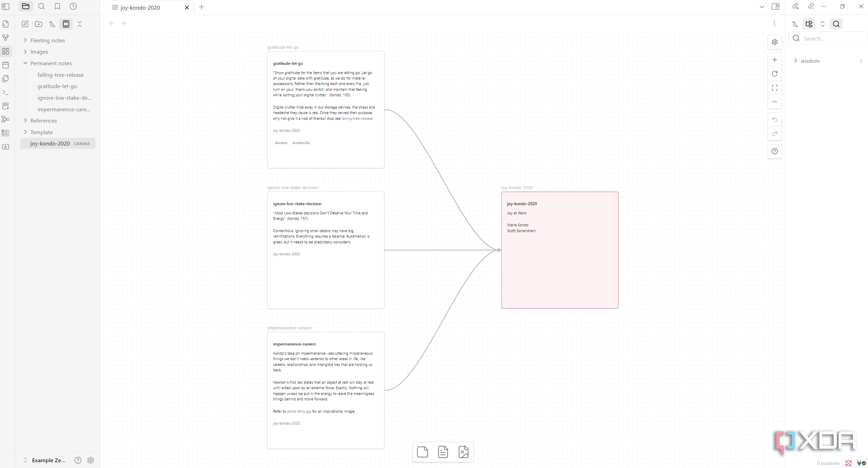Open canvas more options menu
The width and height of the screenshot is (868, 468).
(x=774, y=23)
